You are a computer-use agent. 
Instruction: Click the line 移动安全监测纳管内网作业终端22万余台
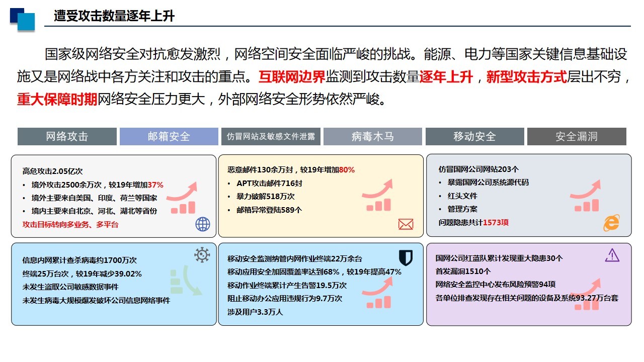295,259
